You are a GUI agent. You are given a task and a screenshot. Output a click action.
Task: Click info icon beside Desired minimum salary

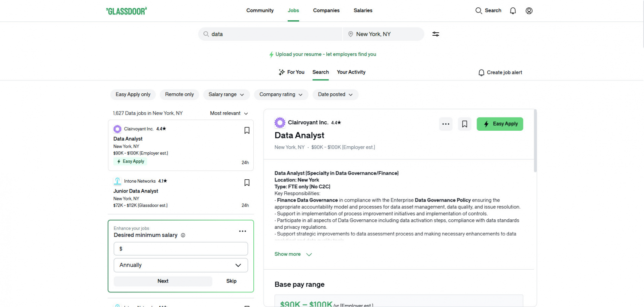(x=183, y=235)
